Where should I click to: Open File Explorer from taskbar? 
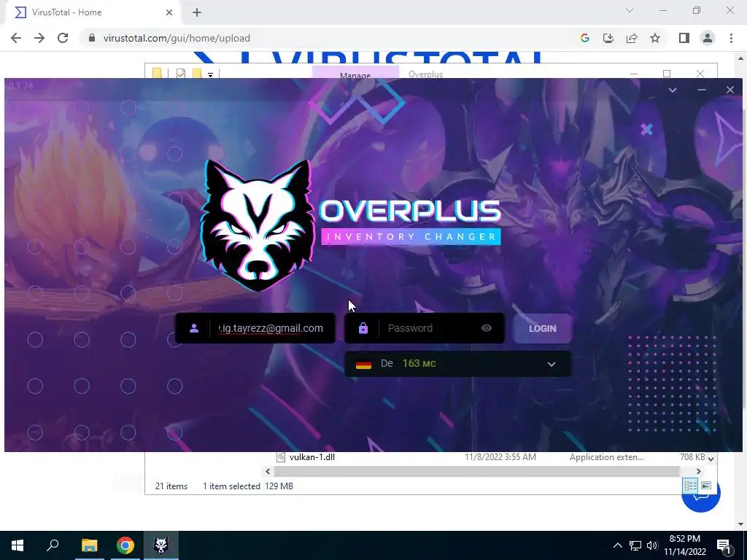89,545
